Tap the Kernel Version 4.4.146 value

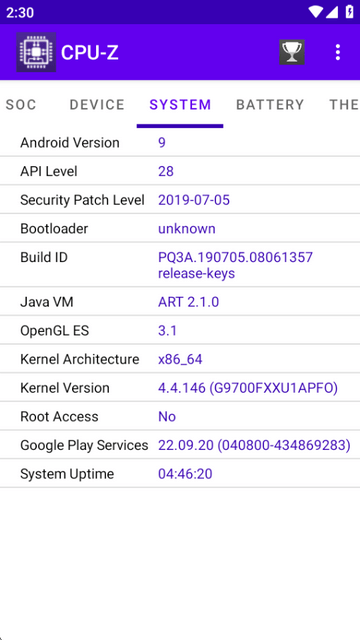[x=248, y=388]
